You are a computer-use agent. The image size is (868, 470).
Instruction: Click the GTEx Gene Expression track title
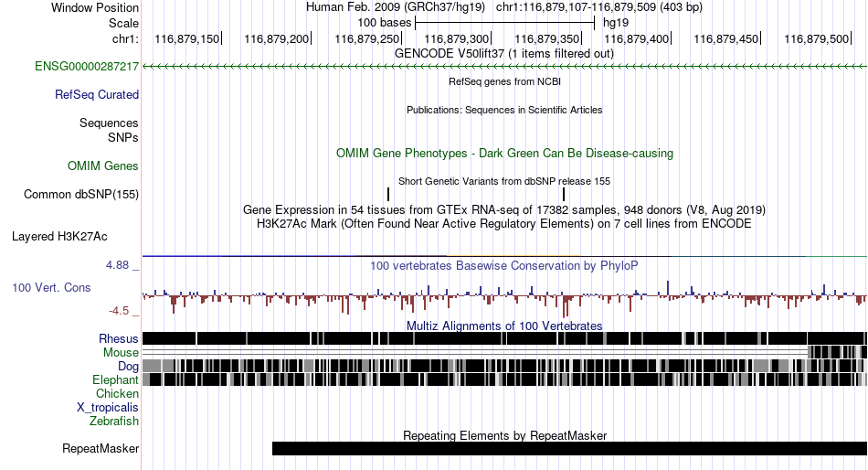pyautogui.click(x=504, y=210)
